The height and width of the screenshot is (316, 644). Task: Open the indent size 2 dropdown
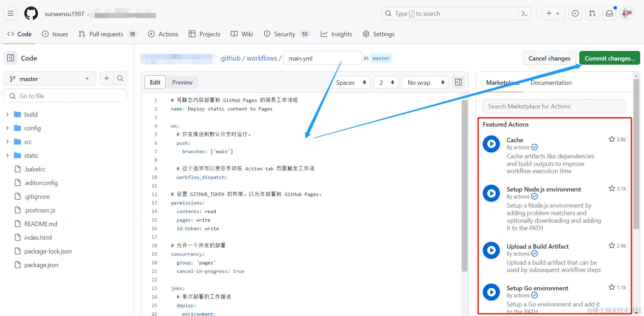(x=386, y=82)
